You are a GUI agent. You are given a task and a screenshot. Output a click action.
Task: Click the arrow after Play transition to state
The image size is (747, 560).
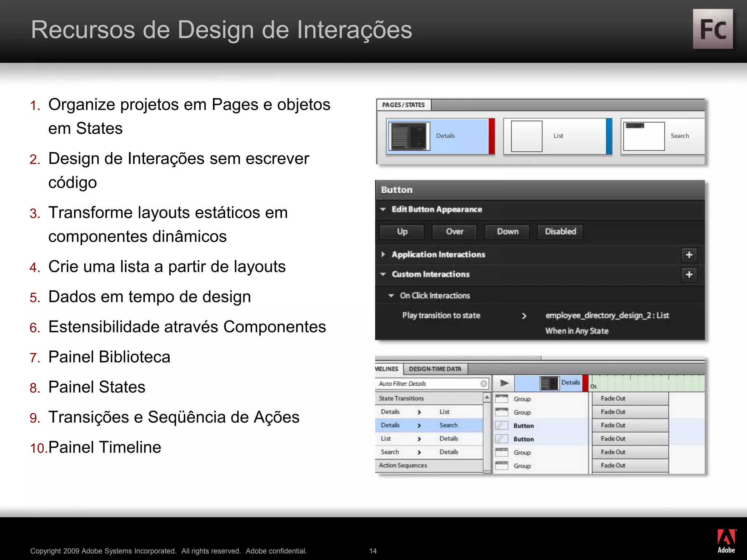[524, 316]
